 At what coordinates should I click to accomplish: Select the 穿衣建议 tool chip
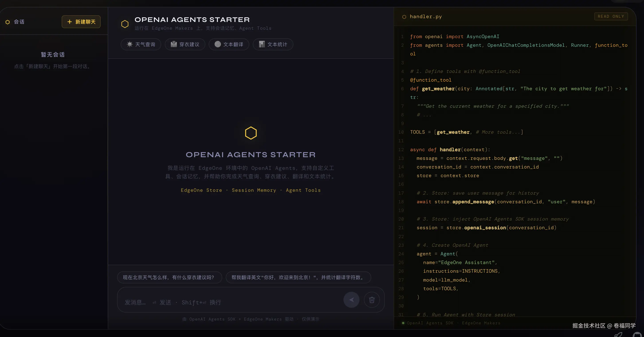(x=185, y=44)
